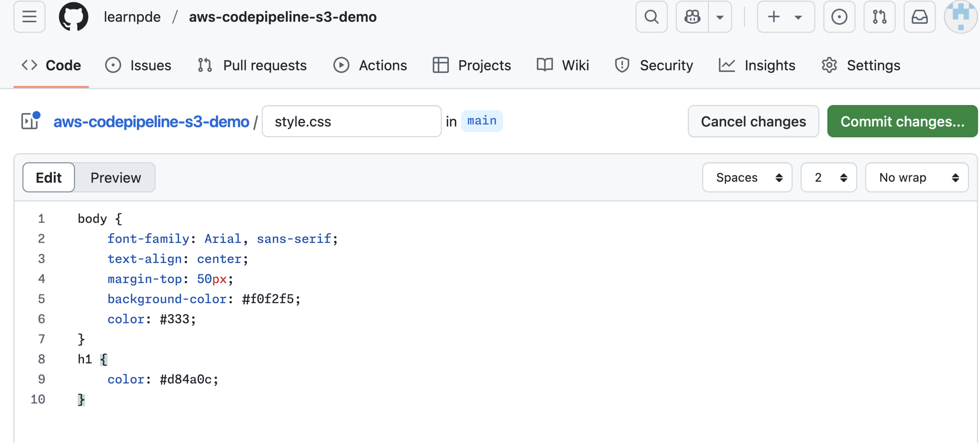Open the No wrap dropdown
980x443 pixels.
[916, 178]
